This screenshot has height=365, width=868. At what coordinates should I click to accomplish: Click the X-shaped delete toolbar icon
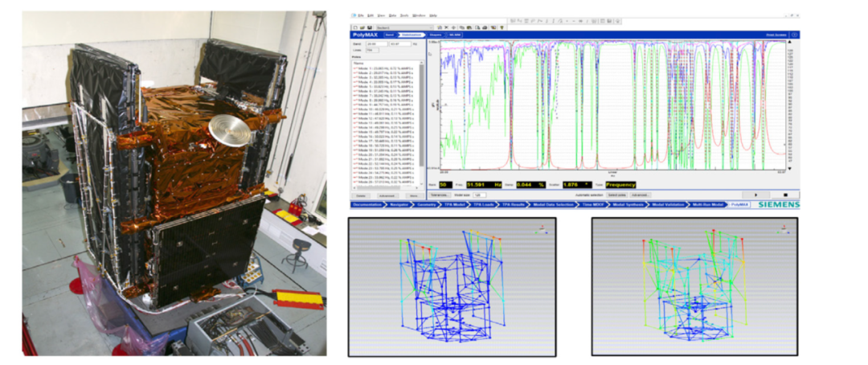447,27
